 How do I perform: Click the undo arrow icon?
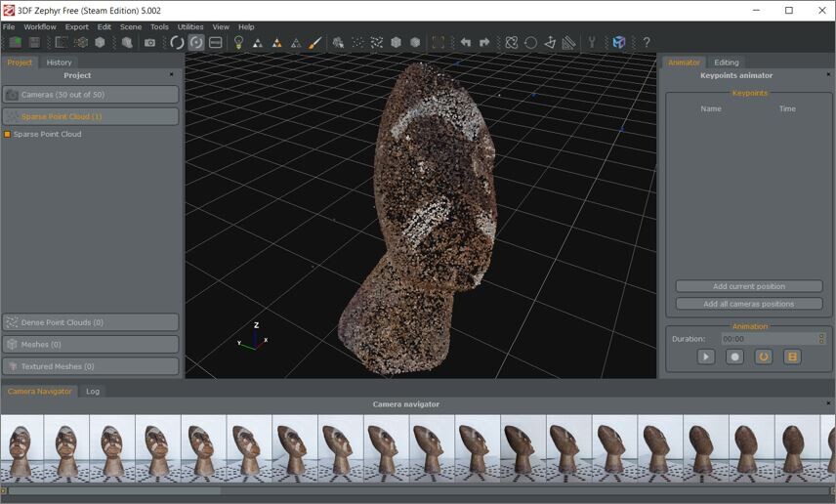click(x=465, y=43)
